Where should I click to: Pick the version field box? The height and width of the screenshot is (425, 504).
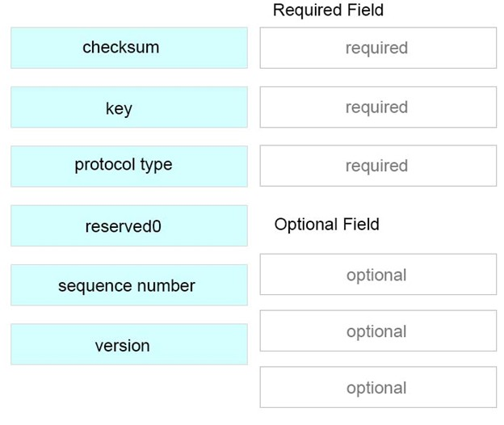tap(129, 344)
